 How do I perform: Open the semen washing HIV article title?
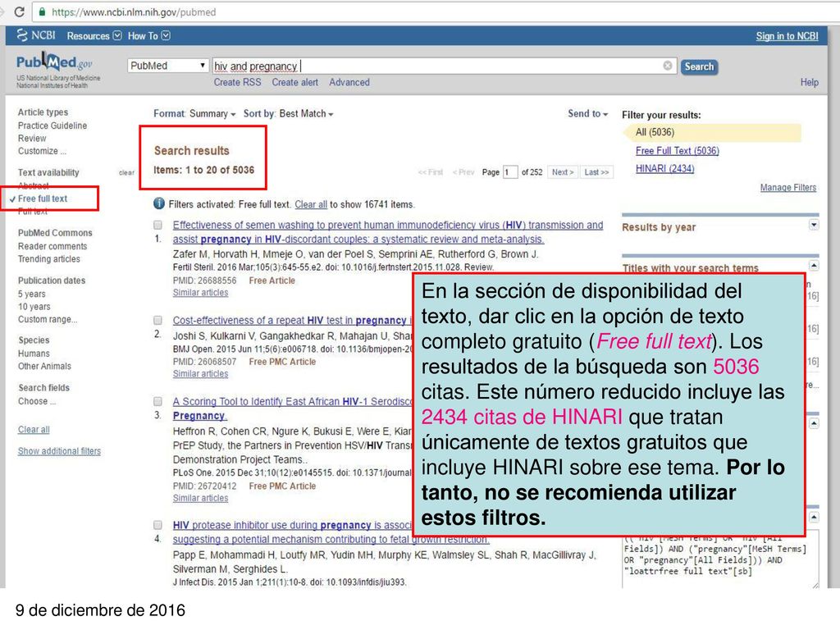(x=388, y=232)
